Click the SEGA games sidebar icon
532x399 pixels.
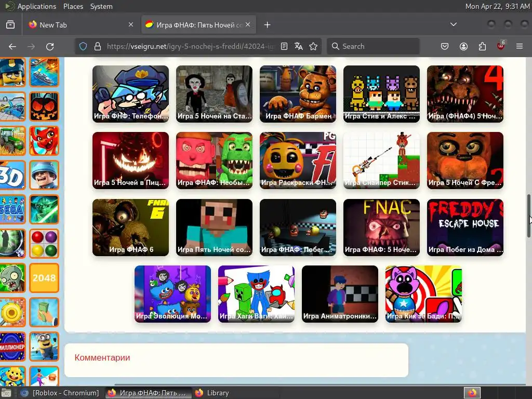pyautogui.click(x=12, y=209)
